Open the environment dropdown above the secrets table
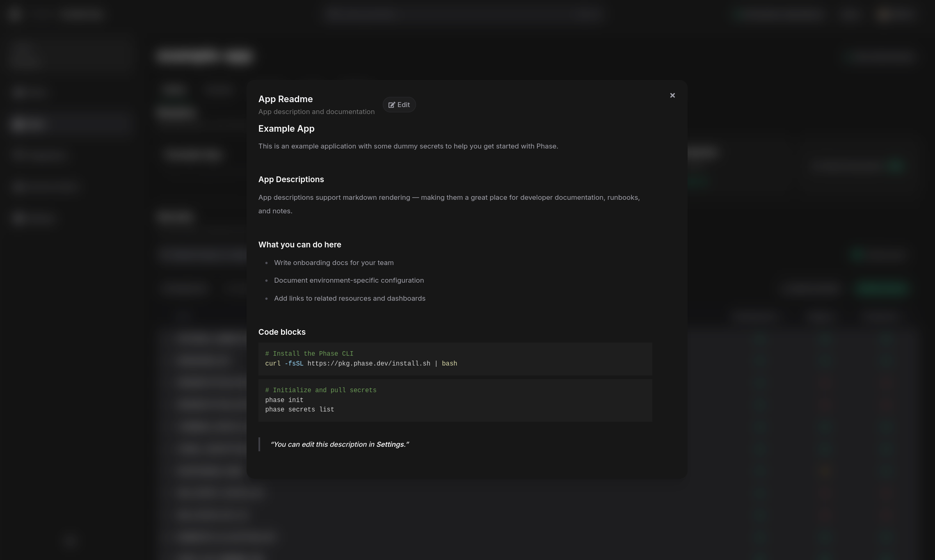The height and width of the screenshot is (560, 935). (186, 288)
